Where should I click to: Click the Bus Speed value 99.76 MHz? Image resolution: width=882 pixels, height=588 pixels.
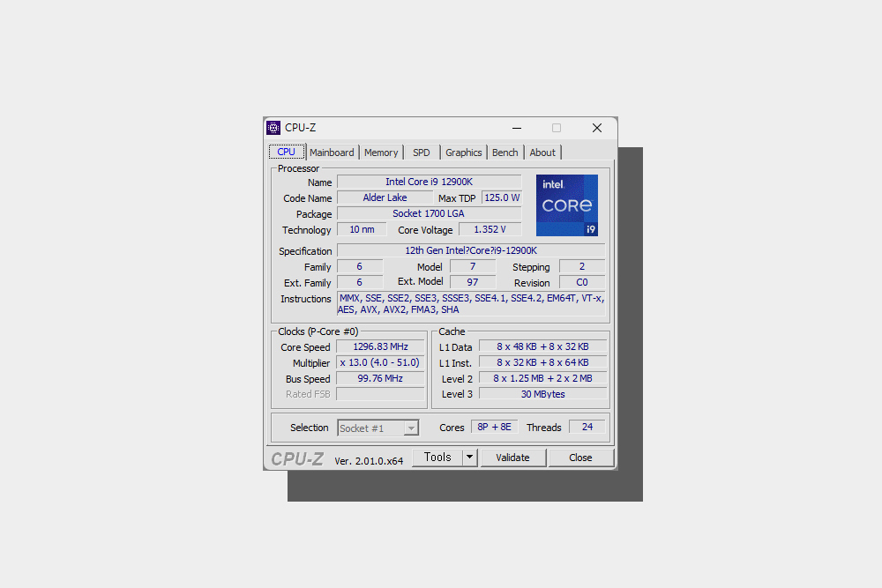[380, 378]
